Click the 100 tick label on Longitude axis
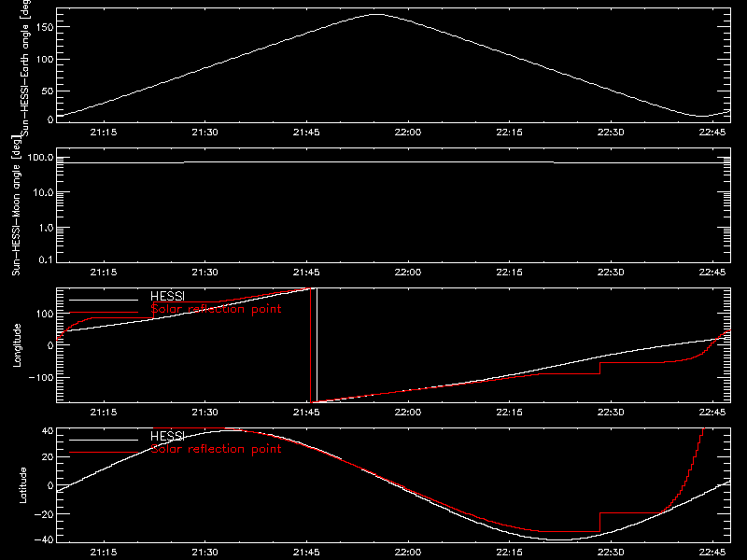Viewport: 747px width, 560px height. tap(44, 314)
